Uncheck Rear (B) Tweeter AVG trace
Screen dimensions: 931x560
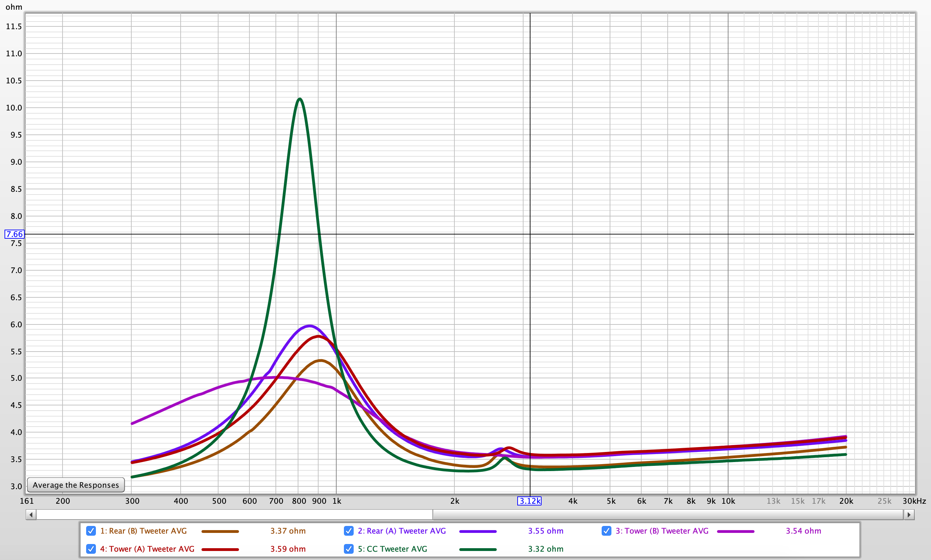[91, 531]
